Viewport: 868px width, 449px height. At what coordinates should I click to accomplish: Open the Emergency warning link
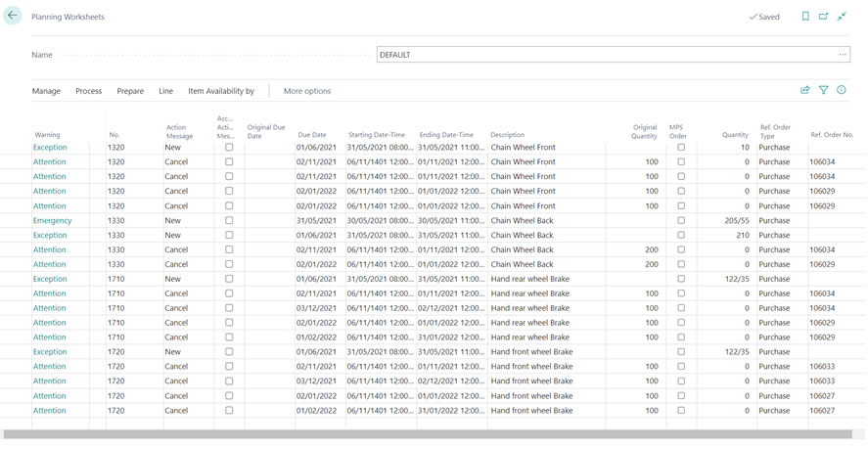(x=53, y=220)
